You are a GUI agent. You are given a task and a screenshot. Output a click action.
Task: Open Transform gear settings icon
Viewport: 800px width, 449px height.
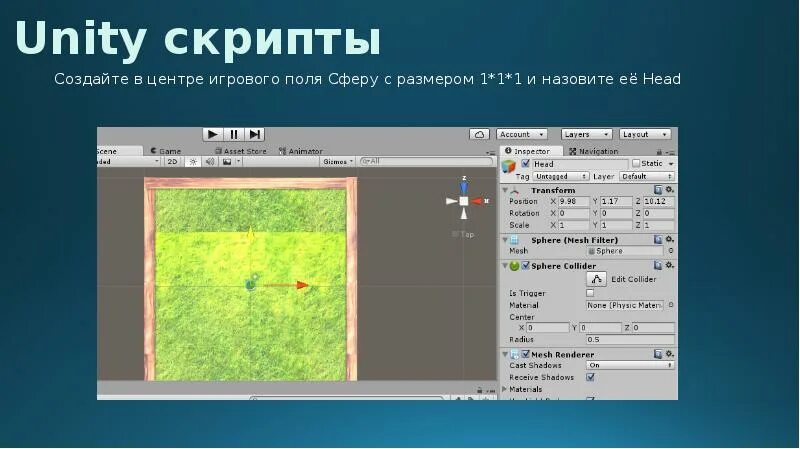click(x=670, y=190)
